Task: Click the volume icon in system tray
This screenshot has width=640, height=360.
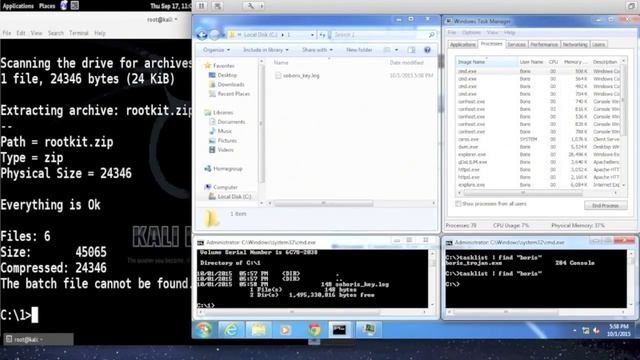Action: tap(596, 331)
